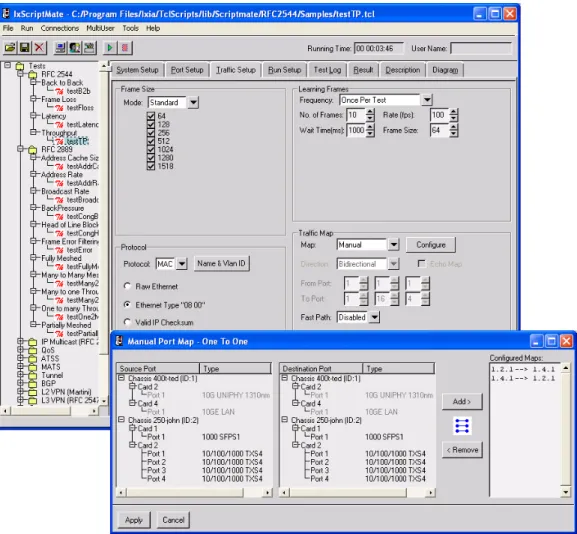Open the Frame Size Mode dropdown
577x534 pixels.
click(193, 102)
